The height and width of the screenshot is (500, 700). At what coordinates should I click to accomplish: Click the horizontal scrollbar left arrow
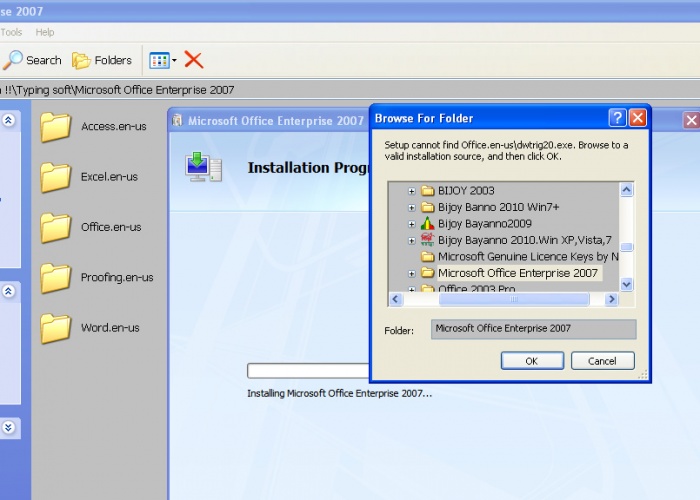click(396, 299)
